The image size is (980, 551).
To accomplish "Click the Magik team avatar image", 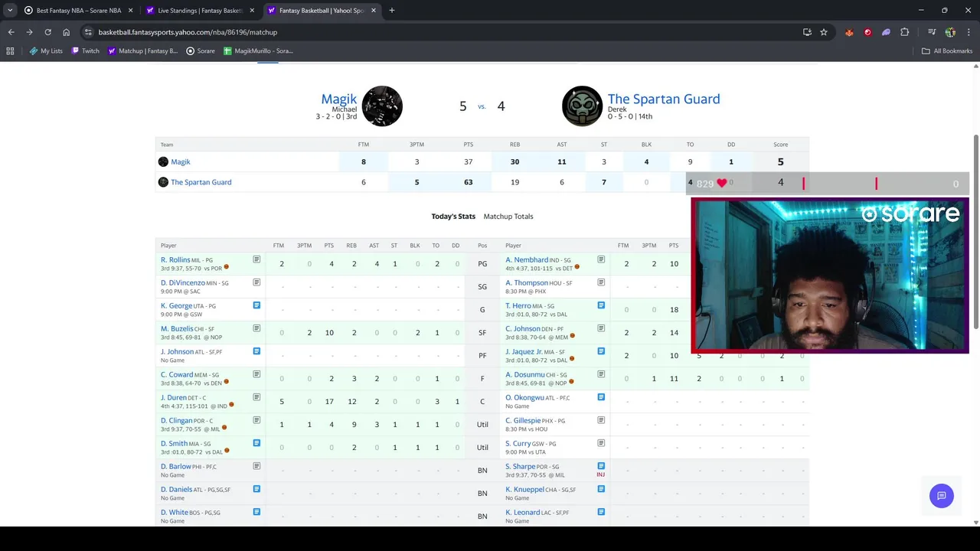I will pyautogui.click(x=382, y=106).
